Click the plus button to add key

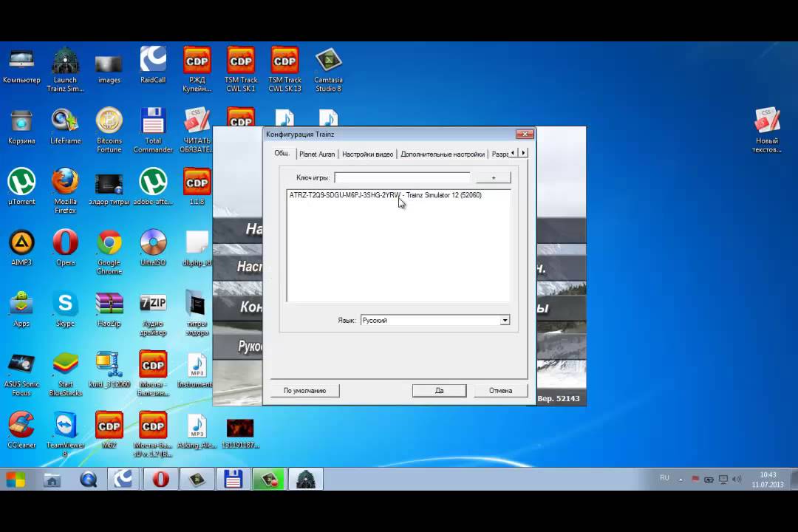(x=493, y=177)
